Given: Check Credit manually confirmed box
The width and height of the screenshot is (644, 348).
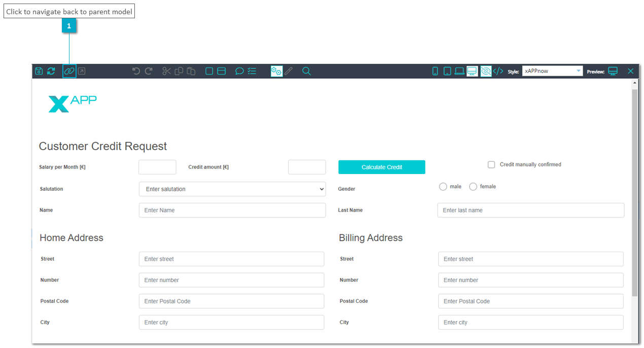Looking at the screenshot, I should coord(491,165).
